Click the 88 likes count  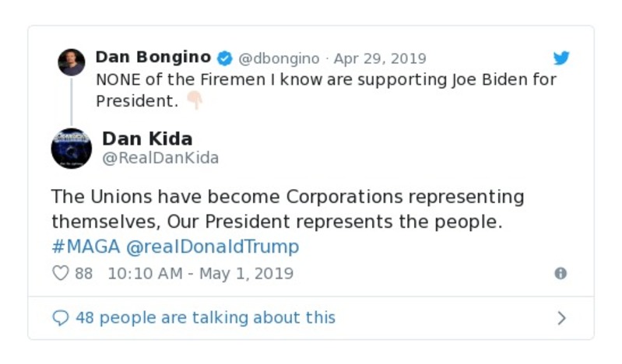(83, 274)
